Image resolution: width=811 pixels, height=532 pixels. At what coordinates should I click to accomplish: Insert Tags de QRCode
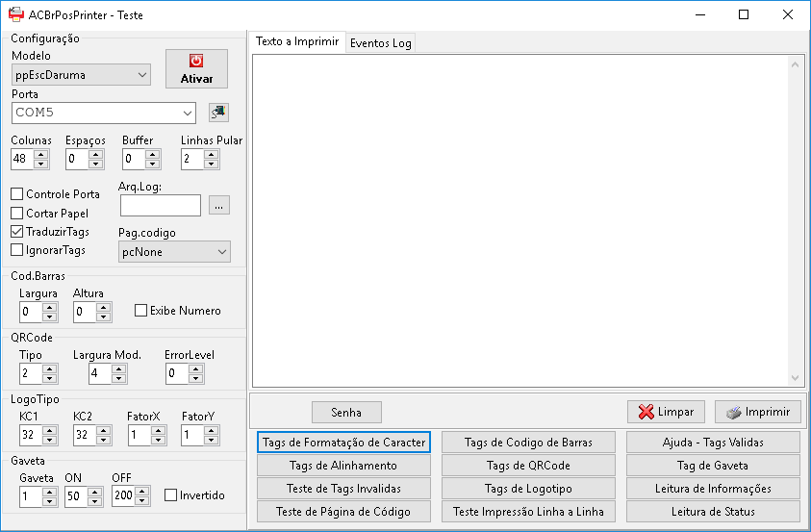(528, 466)
